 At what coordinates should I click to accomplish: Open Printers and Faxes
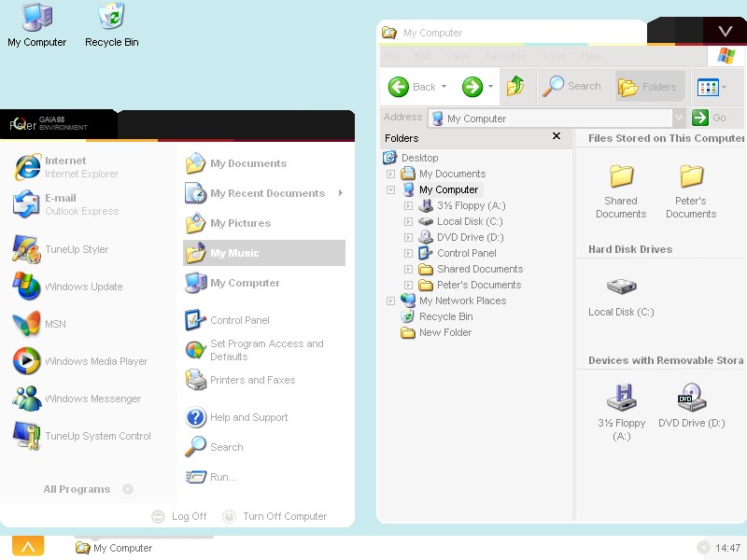pyautogui.click(x=240, y=380)
